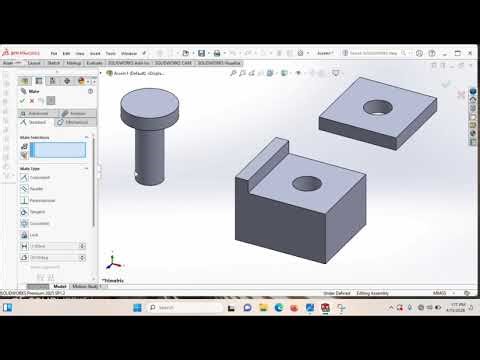480x360 pixels.
Task: Click the Zoom to Fit icon in the view toolbar
Action: (x=233, y=73)
